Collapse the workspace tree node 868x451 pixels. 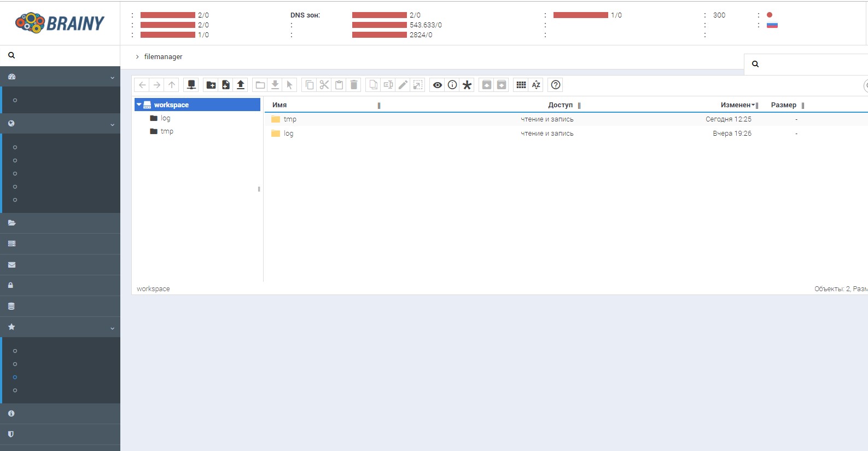139,105
